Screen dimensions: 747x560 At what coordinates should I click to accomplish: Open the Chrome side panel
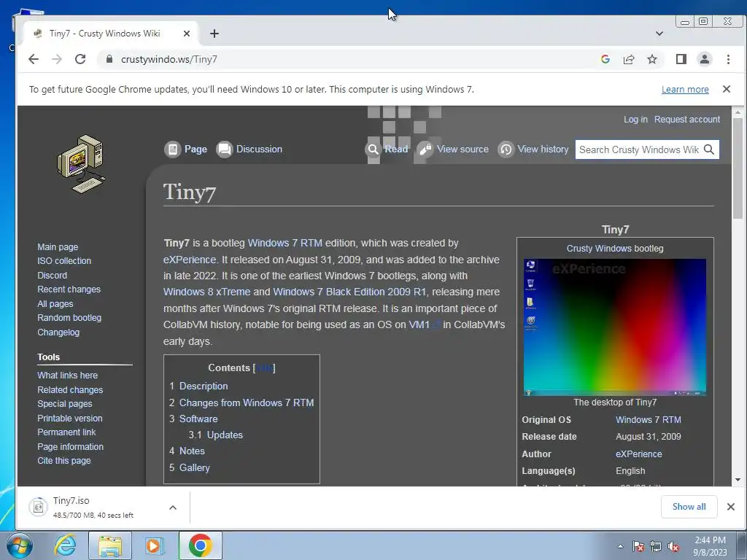coord(681,59)
